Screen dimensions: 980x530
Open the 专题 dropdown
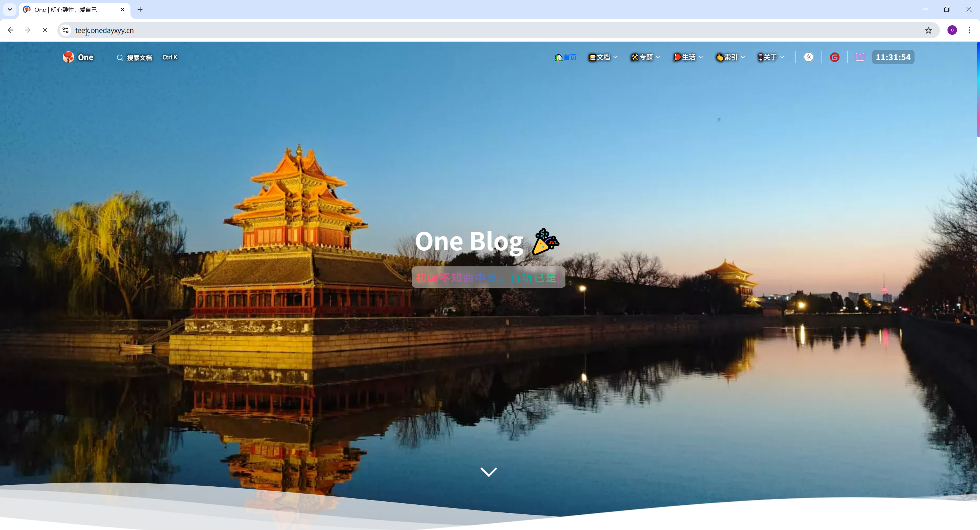645,57
